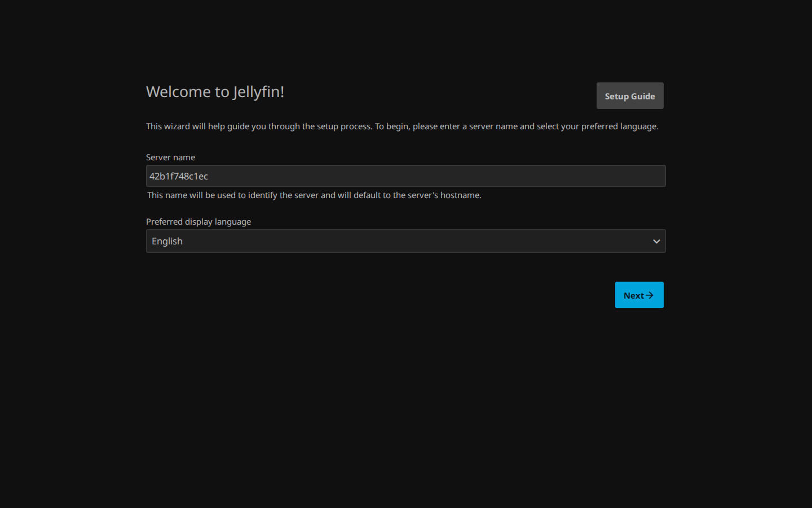The image size is (812, 508).
Task: Click the wizard introduction paragraph text
Action: coord(402,126)
